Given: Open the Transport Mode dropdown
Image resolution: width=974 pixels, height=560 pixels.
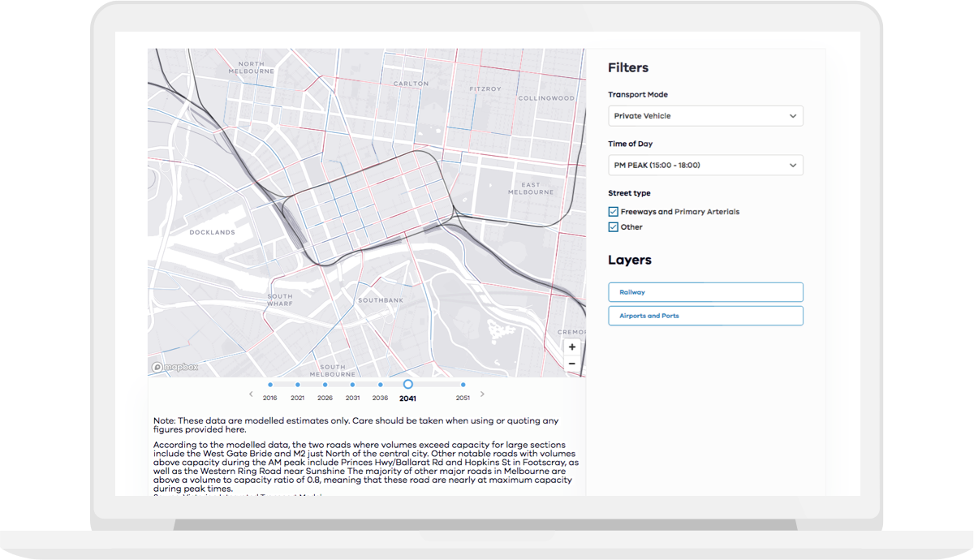Looking at the screenshot, I should 705,116.
